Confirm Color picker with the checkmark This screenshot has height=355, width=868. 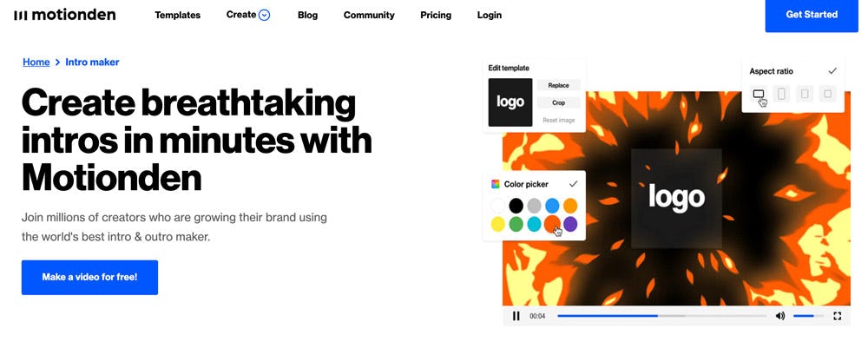(573, 184)
